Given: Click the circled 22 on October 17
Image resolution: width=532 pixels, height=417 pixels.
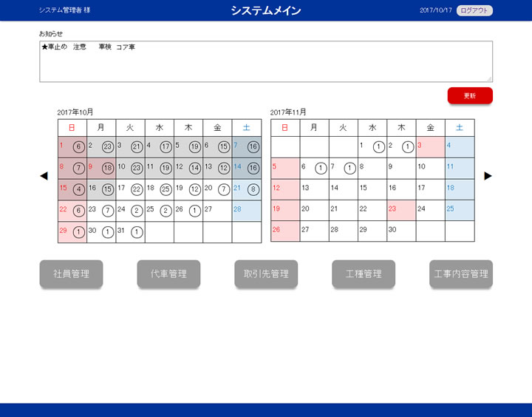Looking at the screenshot, I should point(137,189).
